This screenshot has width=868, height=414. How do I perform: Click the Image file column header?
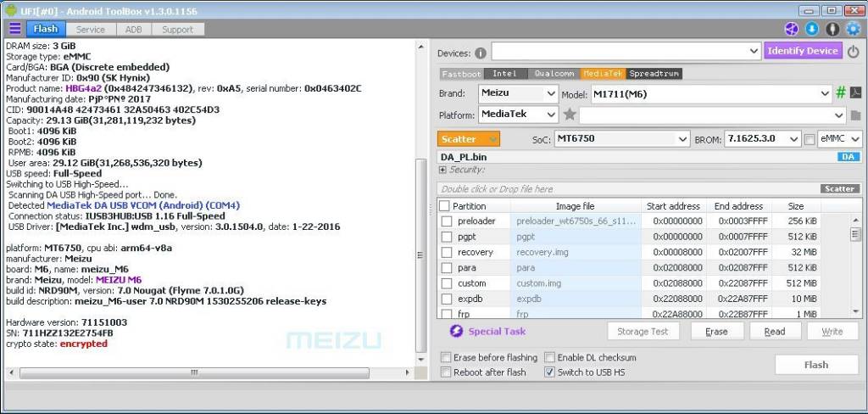(x=576, y=206)
